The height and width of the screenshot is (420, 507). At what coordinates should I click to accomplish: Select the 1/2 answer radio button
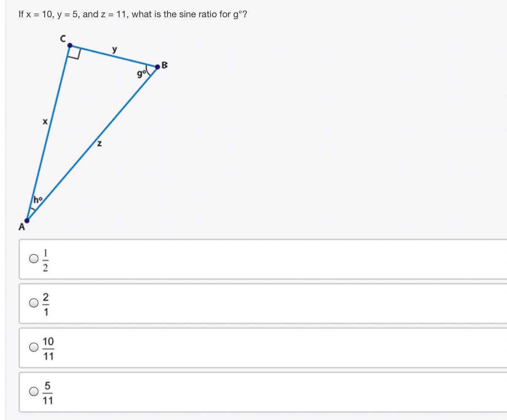[x=34, y=259]
